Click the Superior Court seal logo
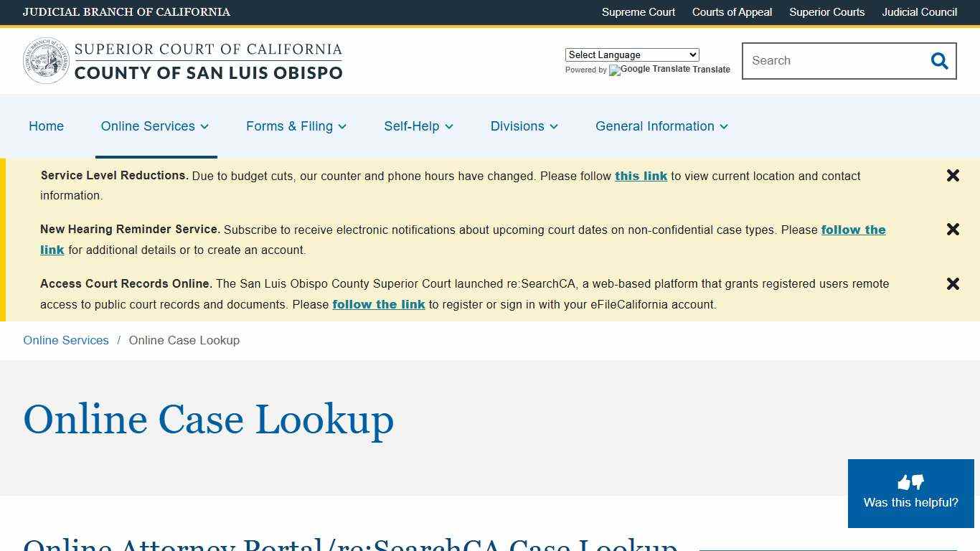980x551 pixels. click(x=46, y=61)
